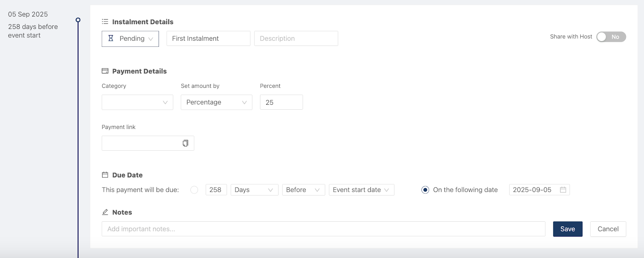Select the On the following date radio

425,190
